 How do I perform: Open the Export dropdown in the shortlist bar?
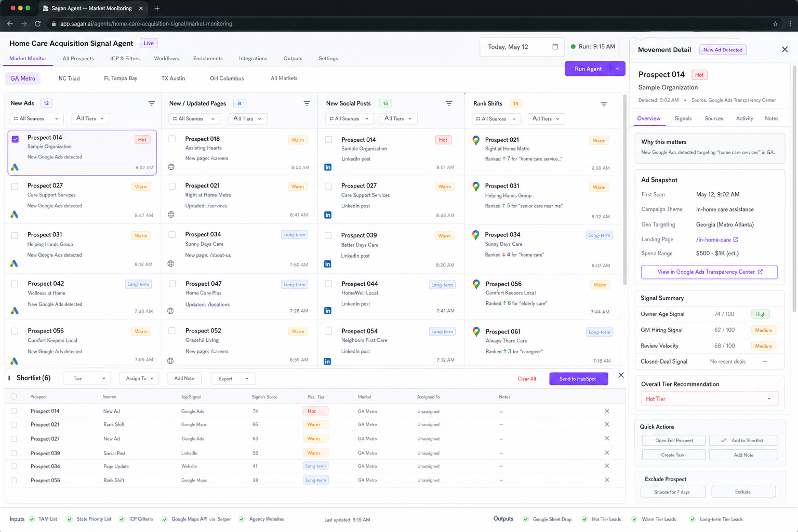pos(233,379)
